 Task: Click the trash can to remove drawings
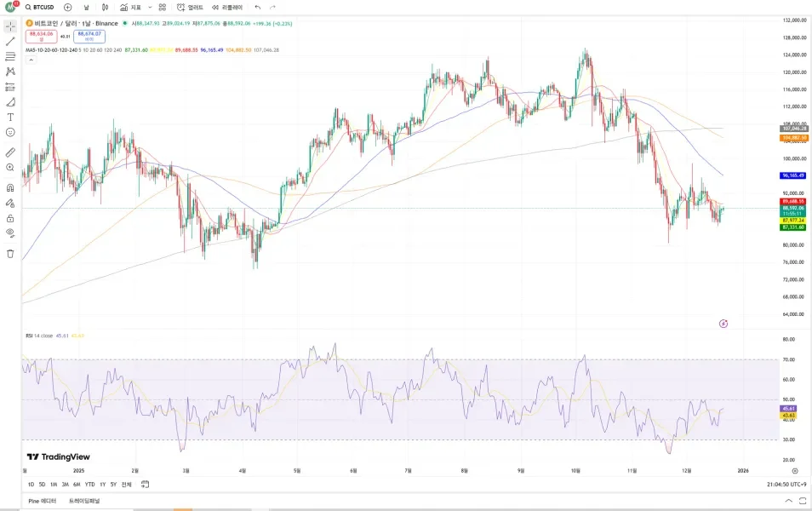click(x=10, y=254)
